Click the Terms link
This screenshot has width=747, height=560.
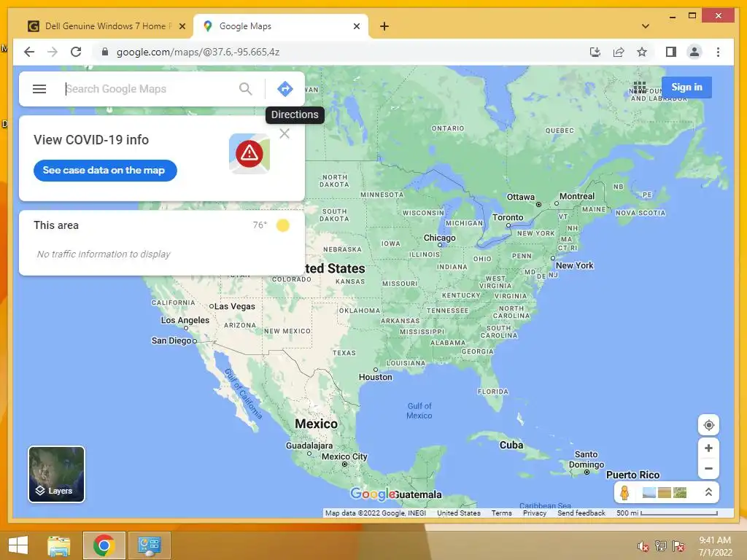(x=501, y=513)
